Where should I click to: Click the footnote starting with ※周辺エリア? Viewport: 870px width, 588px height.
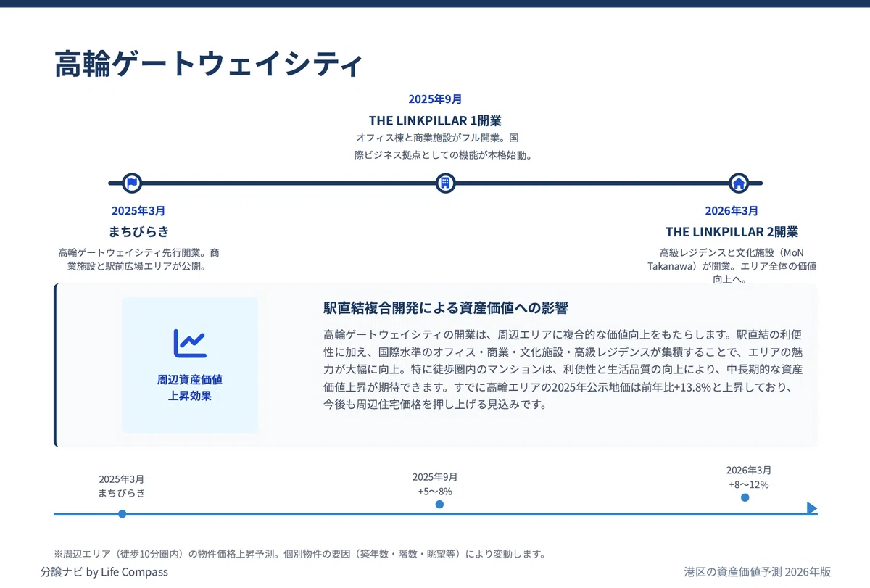[x=299, y=554]
